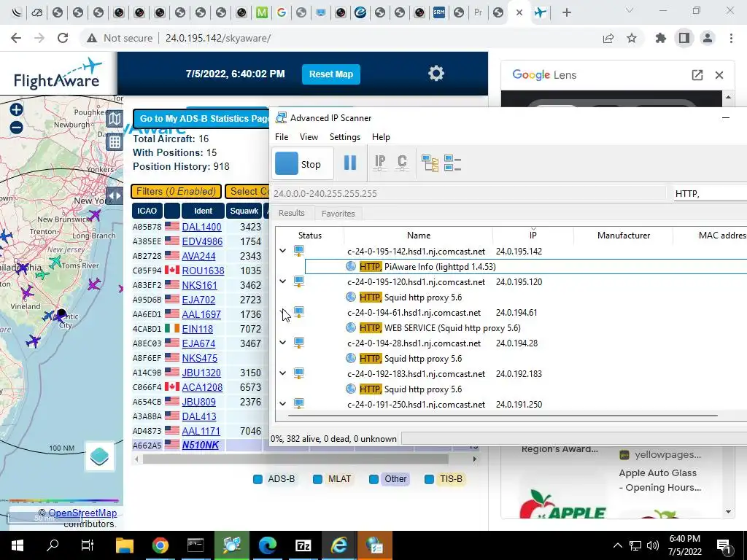The image size is (747, 560).
Task: Zoom out on the SkyAware map
Action: tap(16, 127)
